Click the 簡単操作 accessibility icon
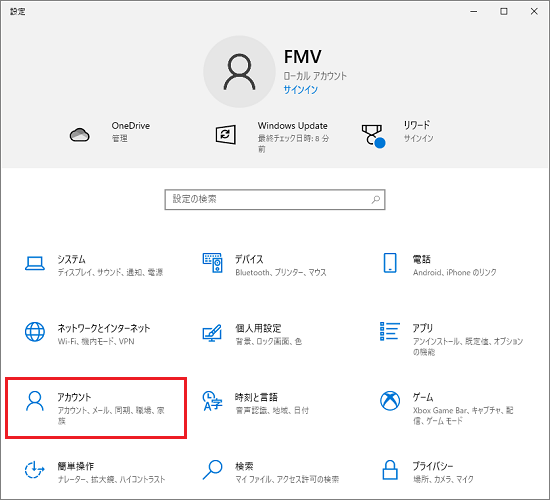Image resolution: width=550 pixels, height=500 pixels. click(34, 469)
